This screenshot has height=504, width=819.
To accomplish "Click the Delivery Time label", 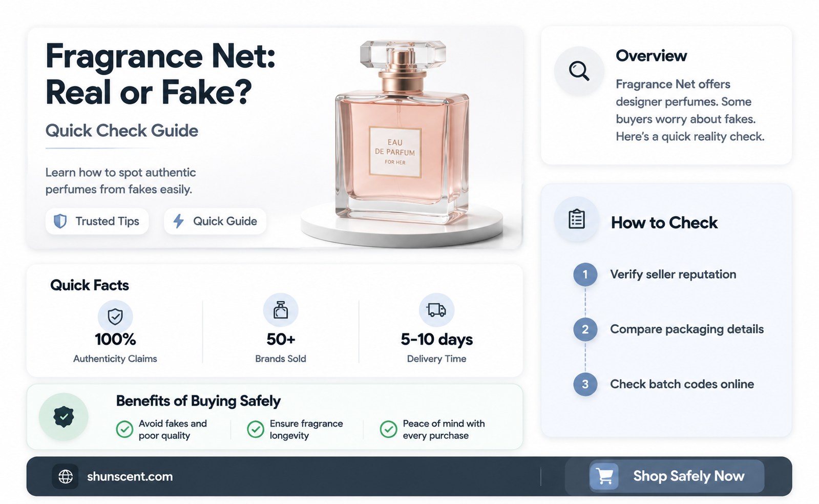I will pyautogui.click(x=436, y=359).
